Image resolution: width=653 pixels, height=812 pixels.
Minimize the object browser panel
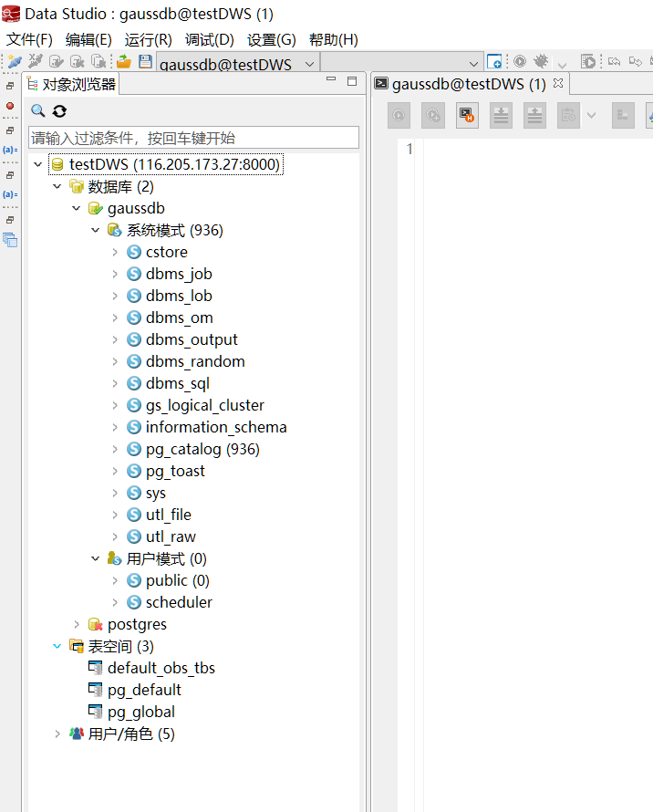pos(331,79)
